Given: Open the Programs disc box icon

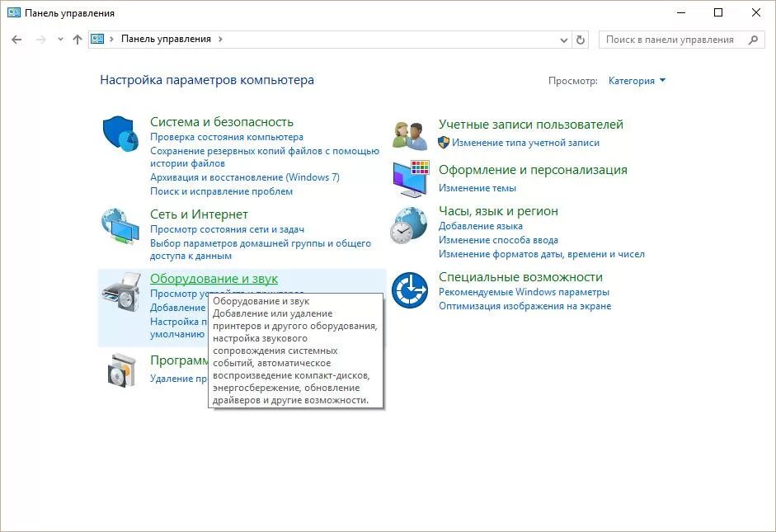Looking at the screenshot, I should click(122, 370).
